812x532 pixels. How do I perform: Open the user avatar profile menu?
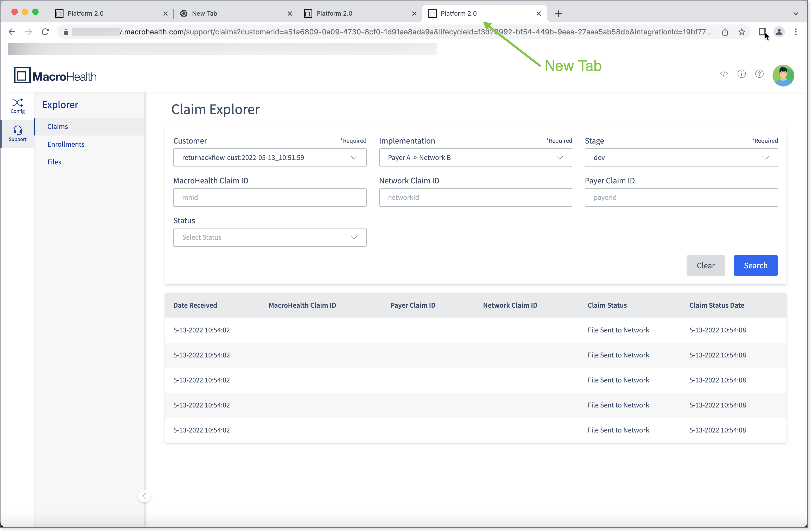click(783, 76)
